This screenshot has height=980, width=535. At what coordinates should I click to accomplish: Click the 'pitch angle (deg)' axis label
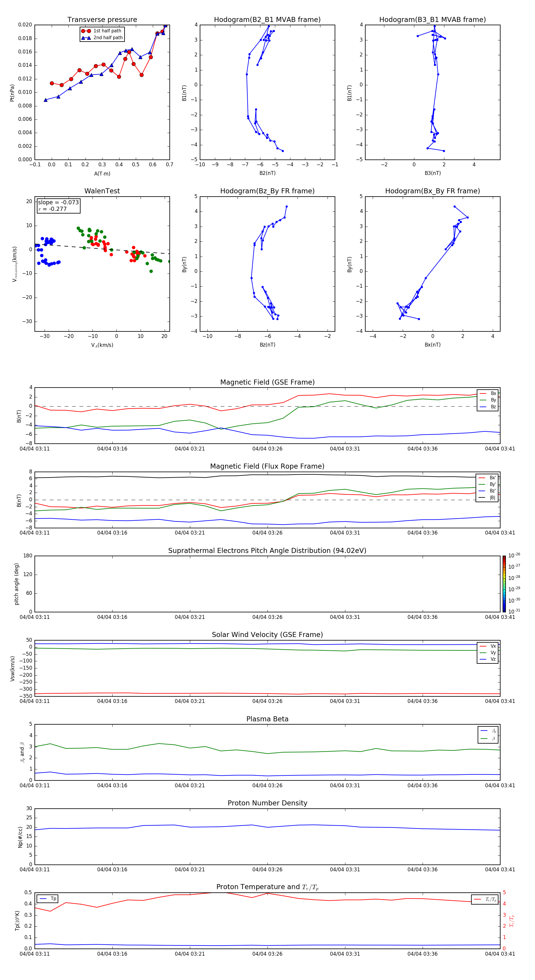[16, 584]
